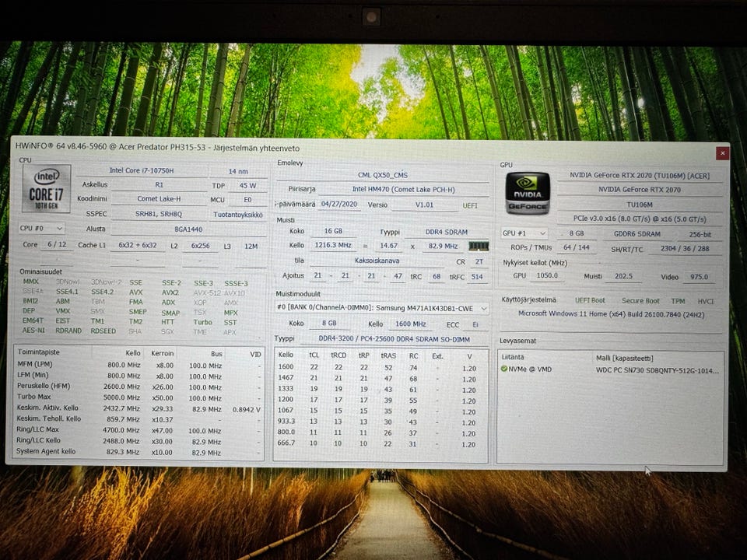Image resolution: width=747 pixels, height=560 pixels.
Task: Select the Turbo Max 5000.0 MHz row
Action: click(139, 397)
